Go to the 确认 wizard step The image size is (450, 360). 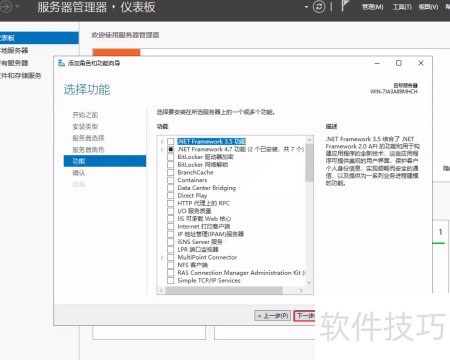point(79,173)
